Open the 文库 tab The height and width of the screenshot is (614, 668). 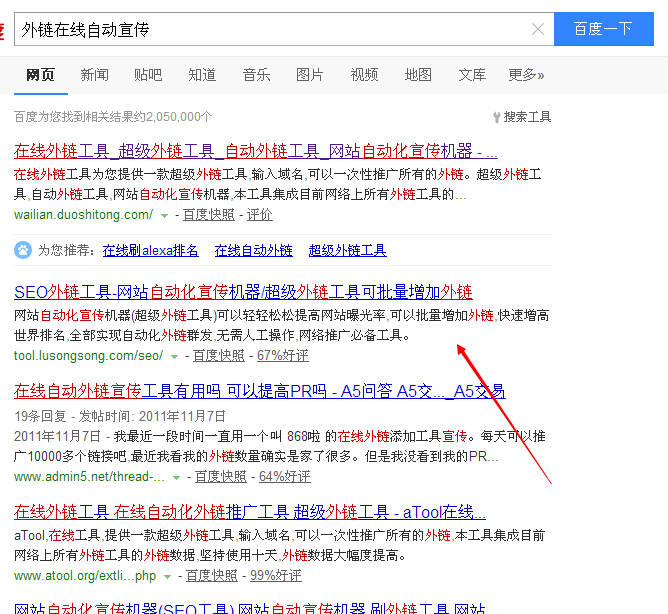tap(472, 75)
